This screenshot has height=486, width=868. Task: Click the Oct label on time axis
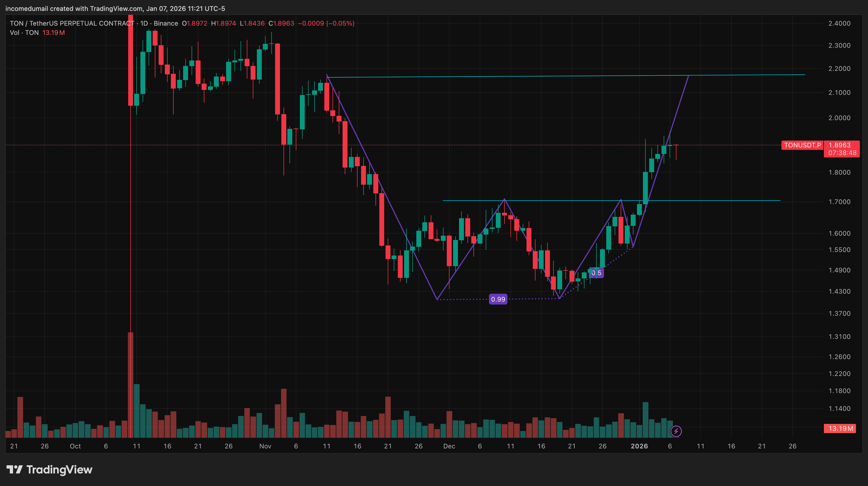[75, 446]
